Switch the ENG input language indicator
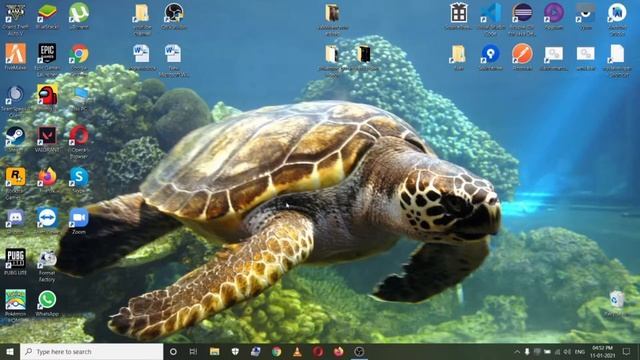Screen dimensions: 640x360 click(580, 351)
